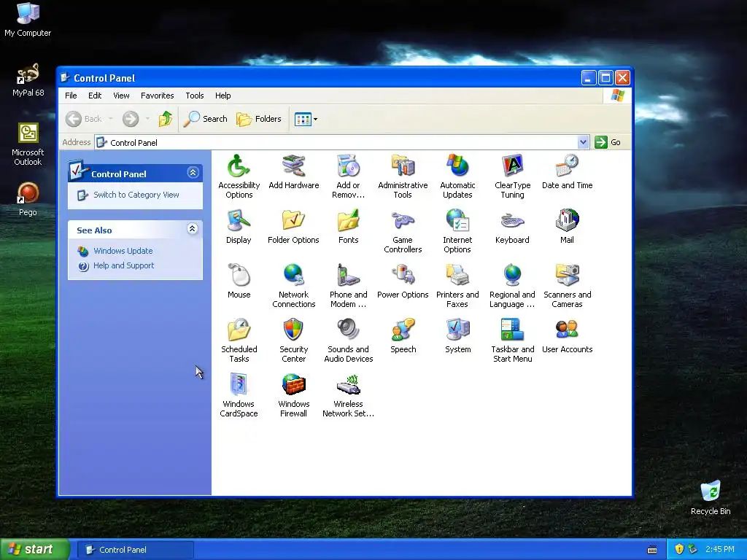Viewport: 747px width, 560px height.
Task: Click the Security alert shield tray icon
Action: [679, 549]
